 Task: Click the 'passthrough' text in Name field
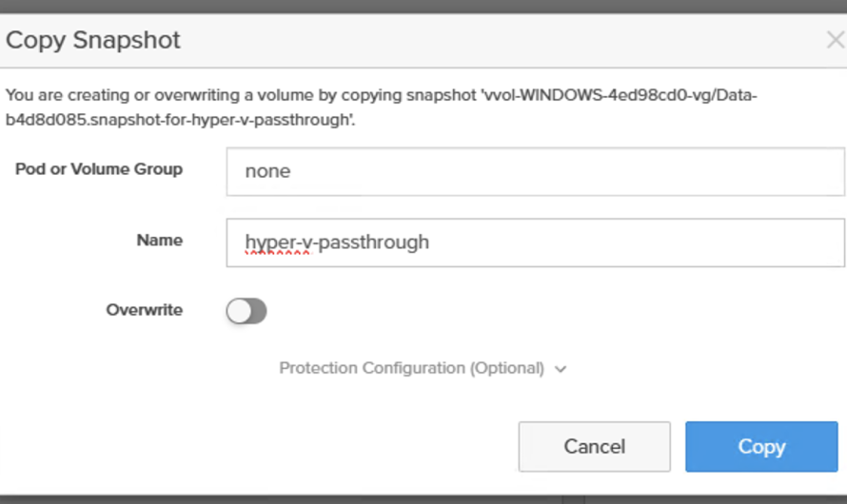pyautogui.click(x=373, y=242)
